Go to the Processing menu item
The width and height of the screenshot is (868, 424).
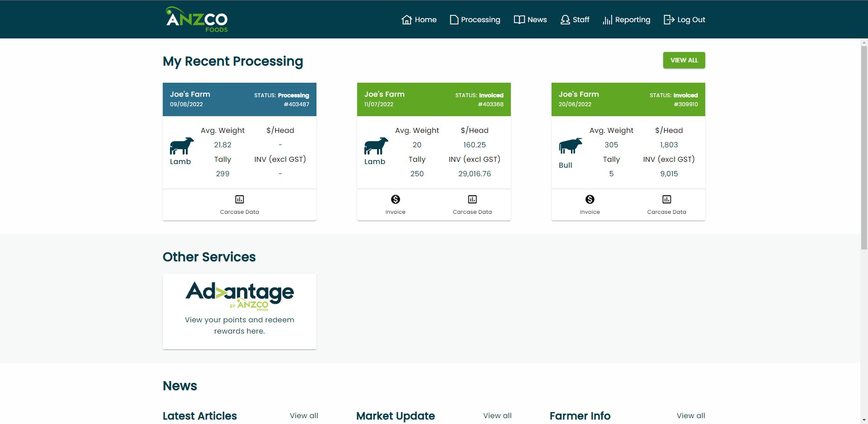tap(475, 19)
